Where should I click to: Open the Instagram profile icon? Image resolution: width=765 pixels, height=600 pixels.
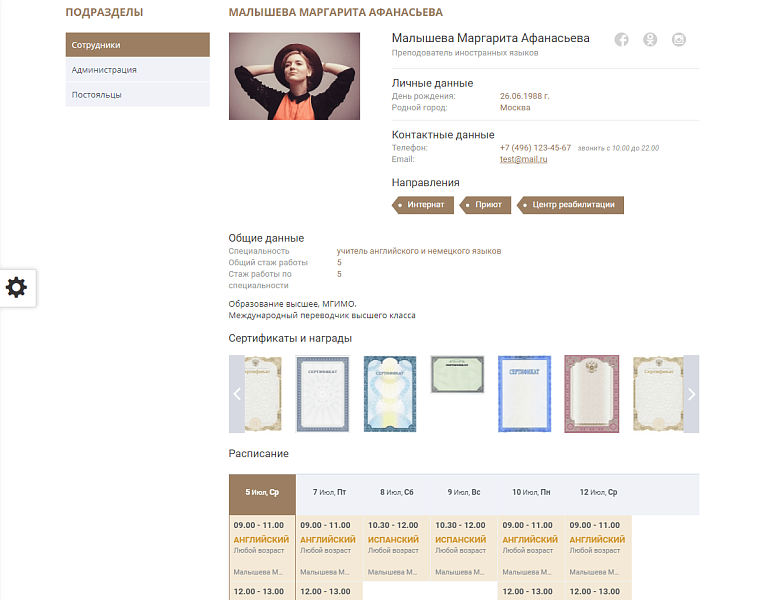(x=679, y=40)
